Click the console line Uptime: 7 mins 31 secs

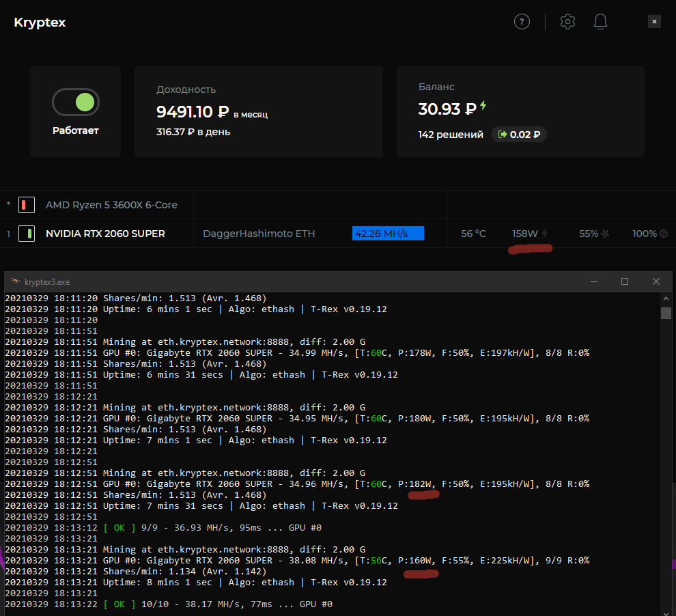(201, 505)
